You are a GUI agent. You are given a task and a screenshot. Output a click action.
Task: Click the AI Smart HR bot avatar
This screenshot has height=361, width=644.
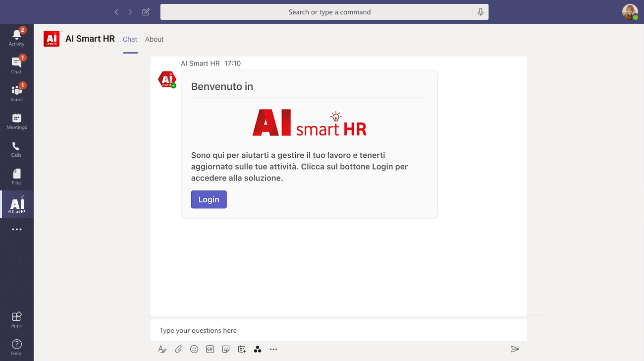167,79
